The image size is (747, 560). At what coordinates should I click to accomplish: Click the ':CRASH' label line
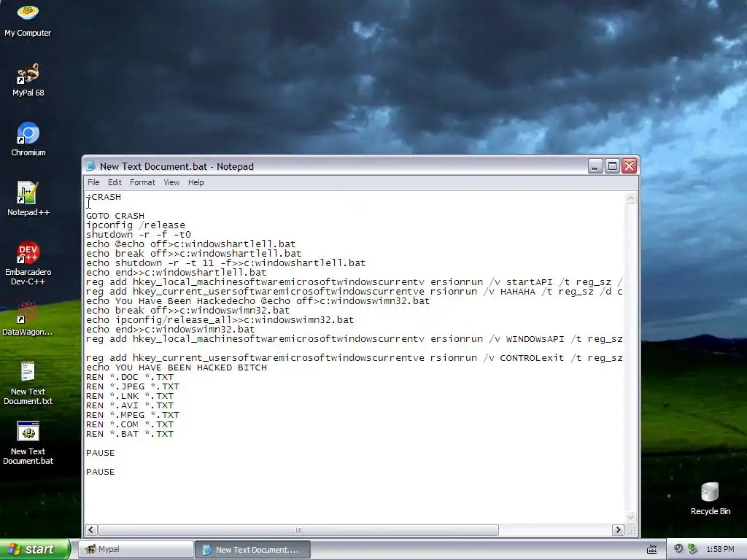104,197
